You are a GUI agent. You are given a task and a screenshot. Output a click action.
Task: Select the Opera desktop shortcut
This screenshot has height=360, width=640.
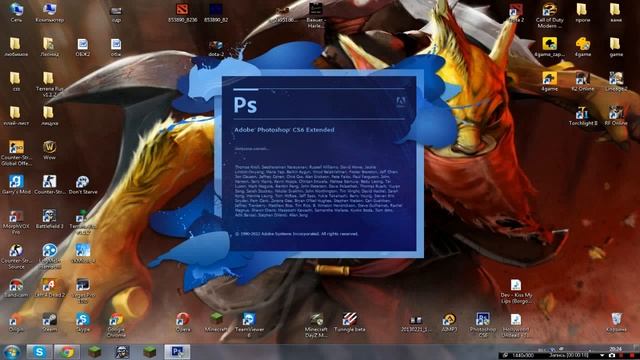click(183, 322)
